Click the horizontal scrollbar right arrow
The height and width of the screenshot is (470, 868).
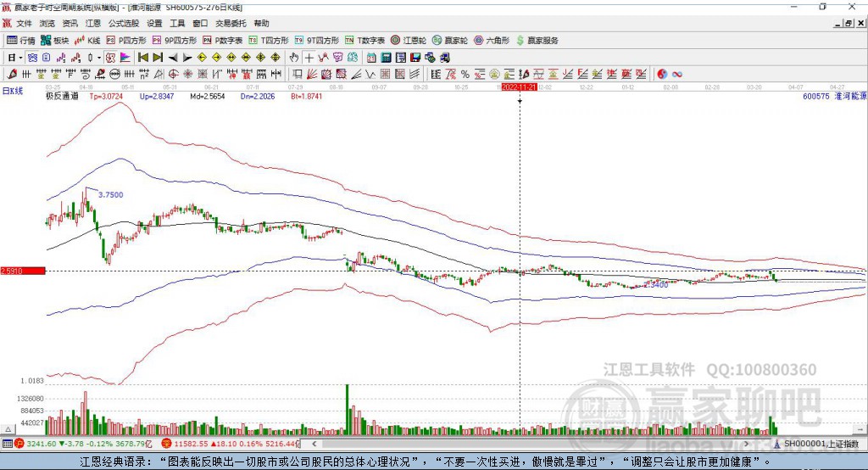point(746,444)
